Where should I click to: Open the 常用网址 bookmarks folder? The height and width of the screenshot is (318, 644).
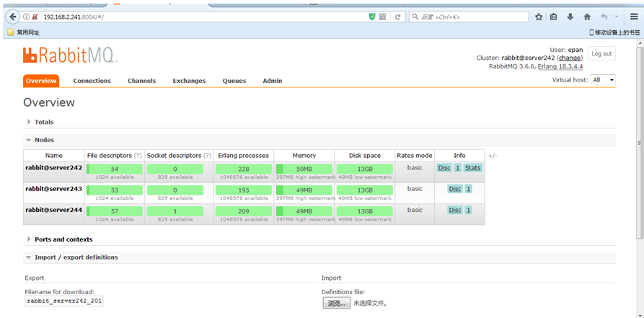[24, 32]
